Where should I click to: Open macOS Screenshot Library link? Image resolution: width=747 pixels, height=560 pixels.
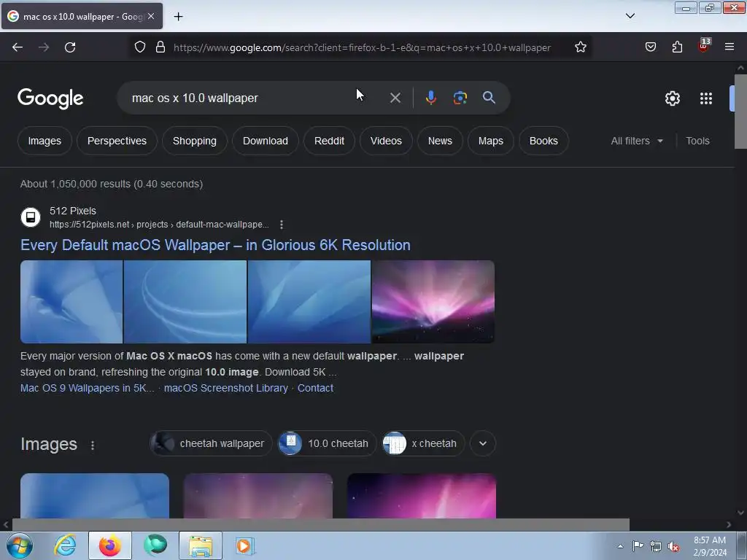pos(226,388)
